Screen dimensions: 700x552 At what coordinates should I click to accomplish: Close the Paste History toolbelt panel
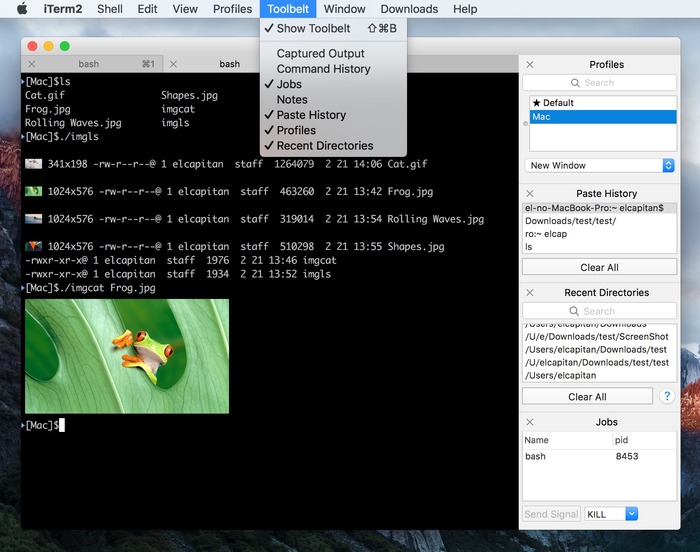tap(529, 193)
